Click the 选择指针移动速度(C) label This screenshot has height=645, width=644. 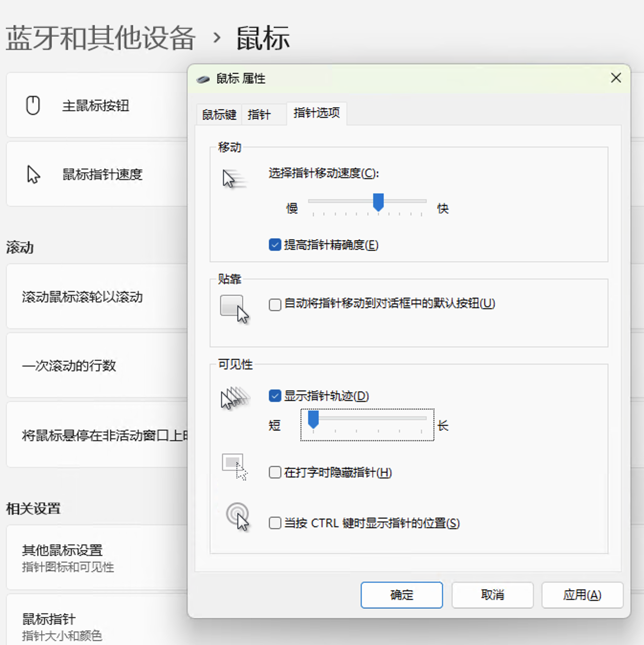tap(324, 173)
